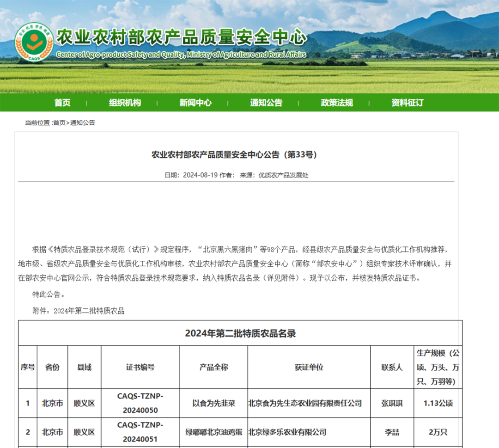Click the 通知公告 breadcrumb link
Viewport: 499px width, 448px height.
pyautogui.click(x=83, y=123)
